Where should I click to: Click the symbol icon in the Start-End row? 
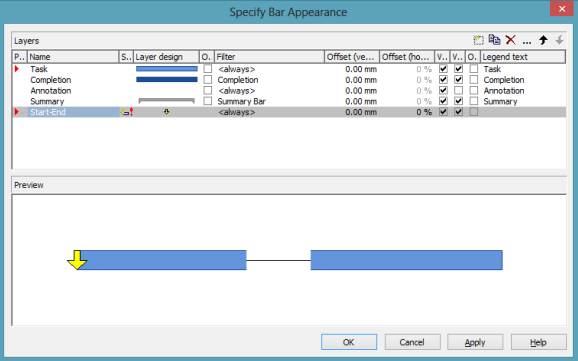126,112
